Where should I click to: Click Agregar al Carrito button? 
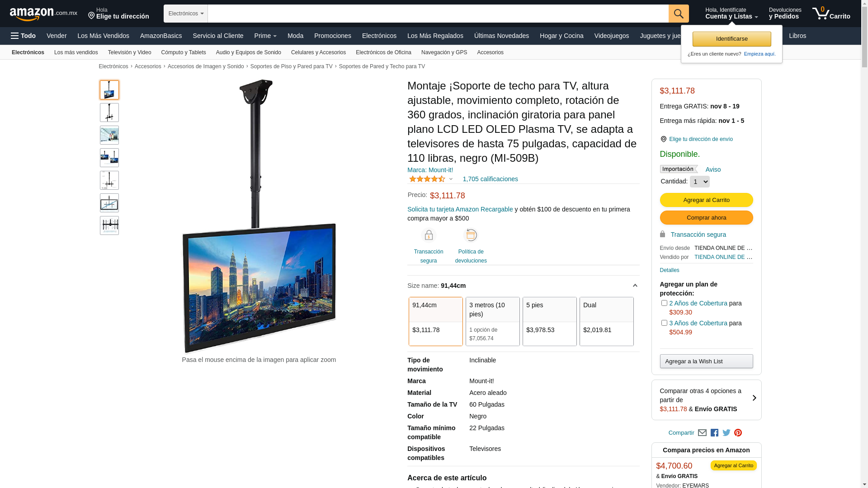pos(707,200)
